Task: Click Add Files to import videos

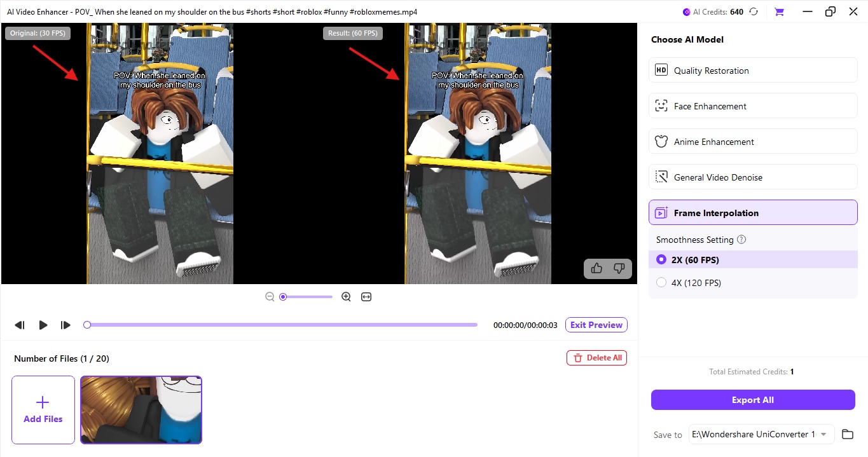Action: click(x=43, y=410)
